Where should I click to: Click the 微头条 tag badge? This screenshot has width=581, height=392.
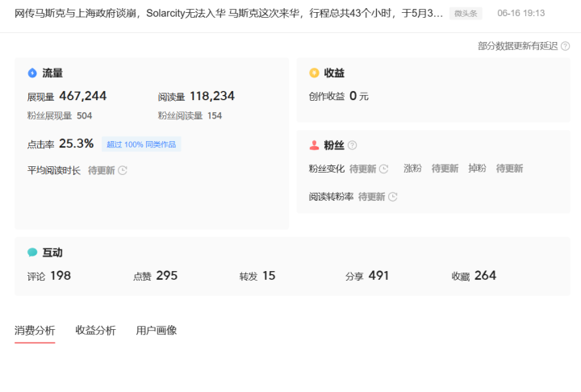tap(466, 14)
